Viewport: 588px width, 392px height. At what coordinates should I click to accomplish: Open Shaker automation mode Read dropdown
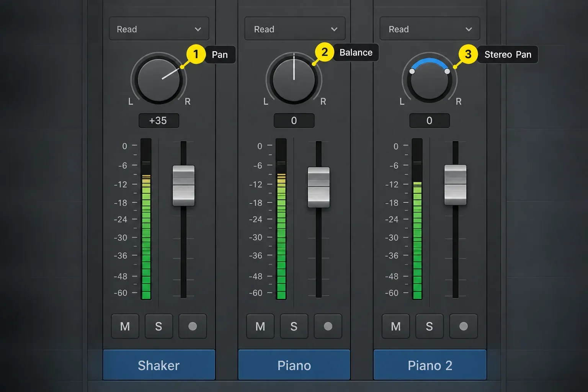point(159,29)
